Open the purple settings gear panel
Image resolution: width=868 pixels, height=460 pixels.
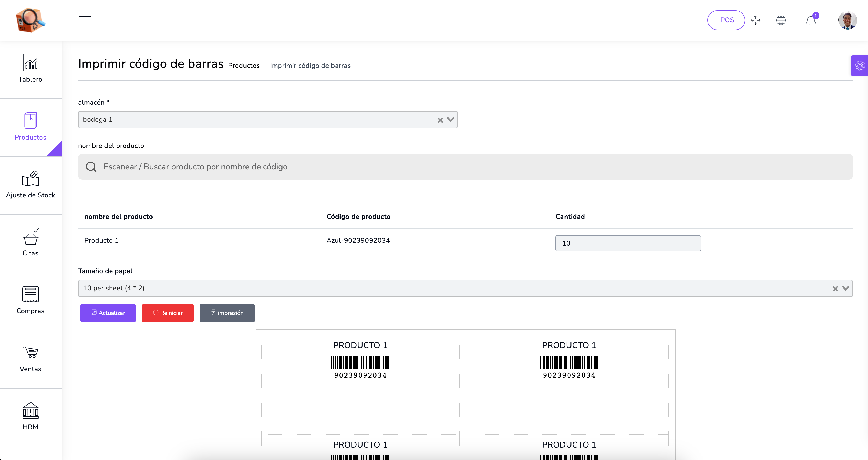click(859, 66)
